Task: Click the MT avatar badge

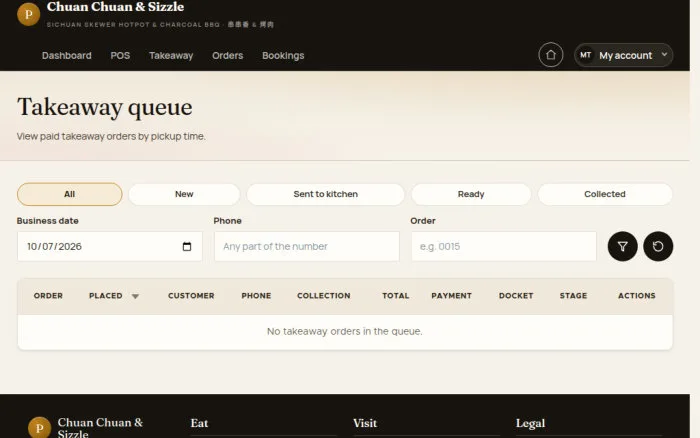Action: point(586,55)
